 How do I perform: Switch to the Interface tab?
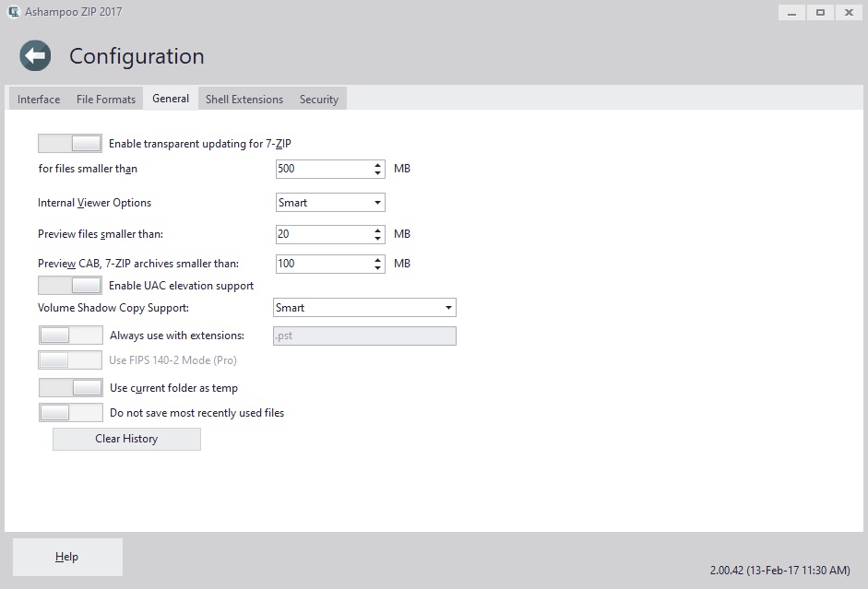pos(39,100)
